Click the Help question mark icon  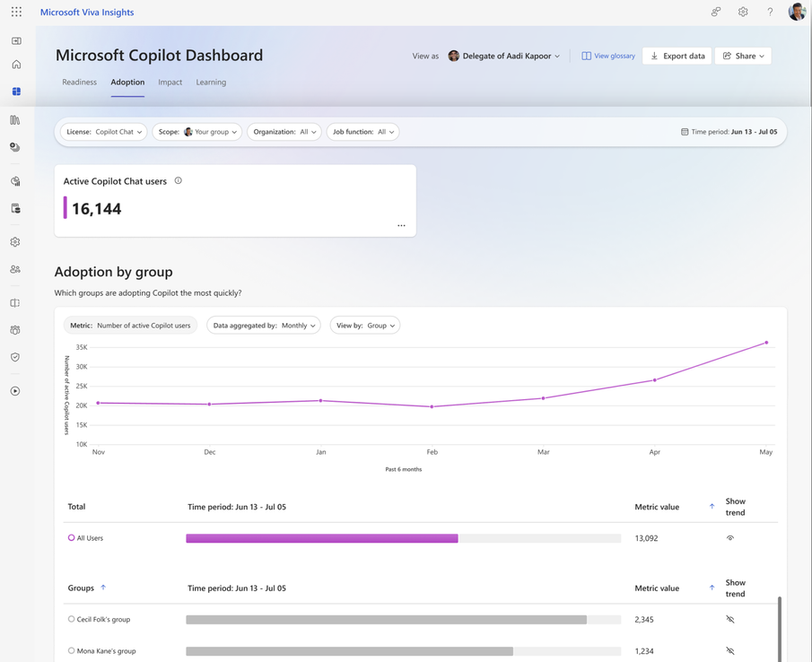(x=770, y=12)
